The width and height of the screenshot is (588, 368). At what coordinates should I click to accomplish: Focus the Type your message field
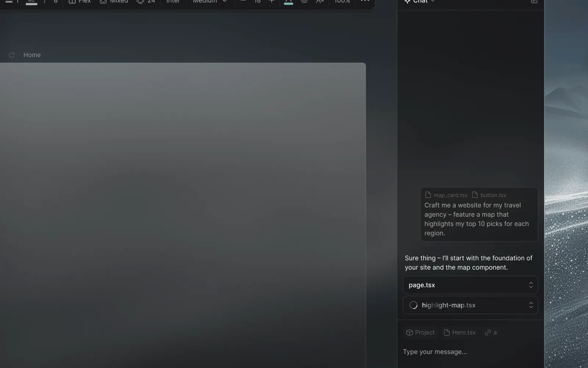470,352
